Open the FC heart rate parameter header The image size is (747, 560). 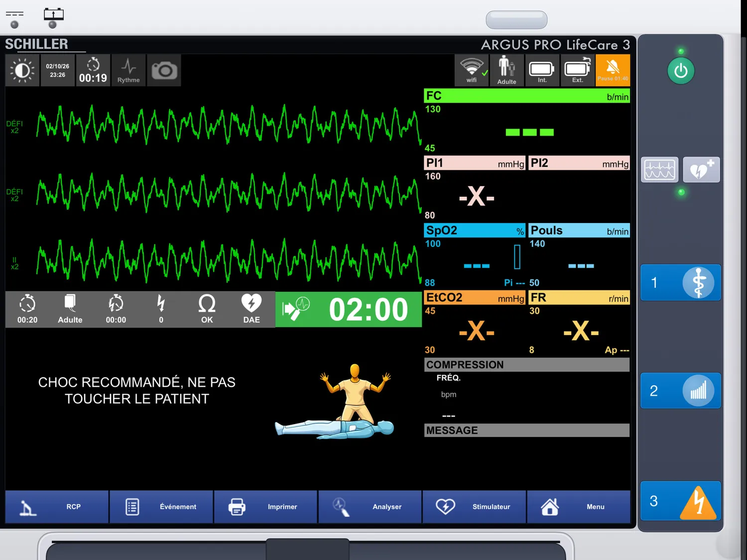tap(527, 96)
